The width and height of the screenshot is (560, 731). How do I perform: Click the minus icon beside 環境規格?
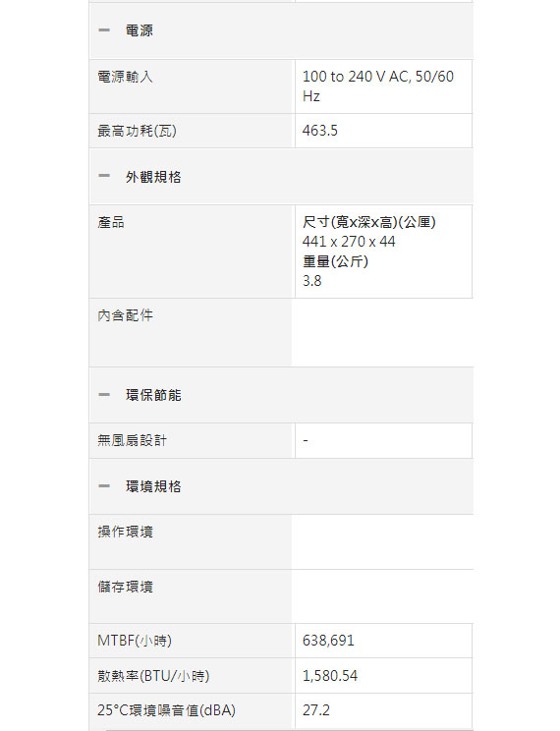pos(104,486)
